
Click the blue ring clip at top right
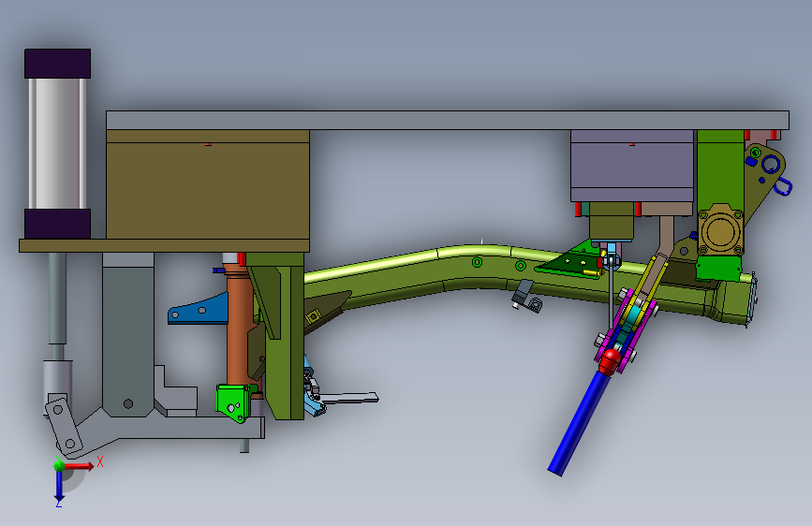pos(783,186)
